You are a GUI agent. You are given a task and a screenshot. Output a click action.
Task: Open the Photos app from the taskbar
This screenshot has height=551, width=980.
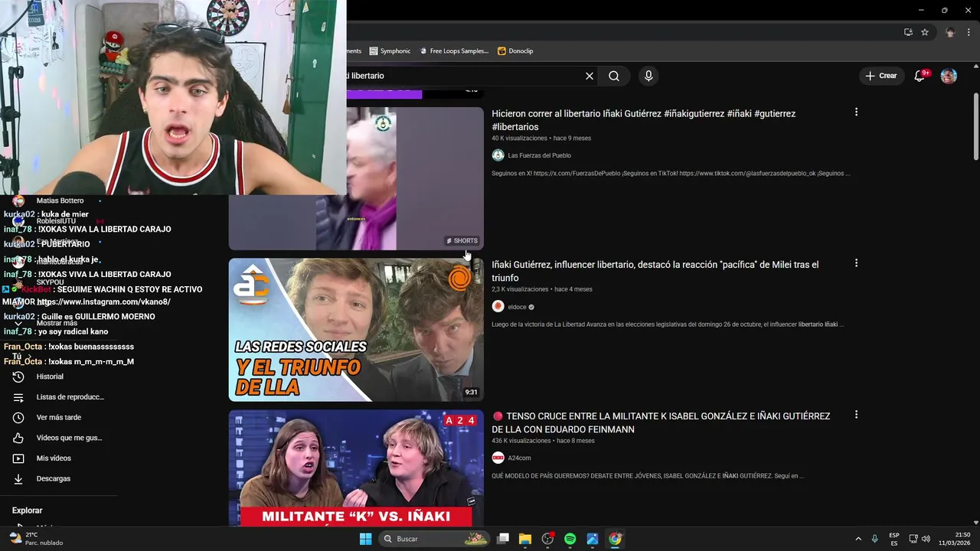[x=593, y=539]
